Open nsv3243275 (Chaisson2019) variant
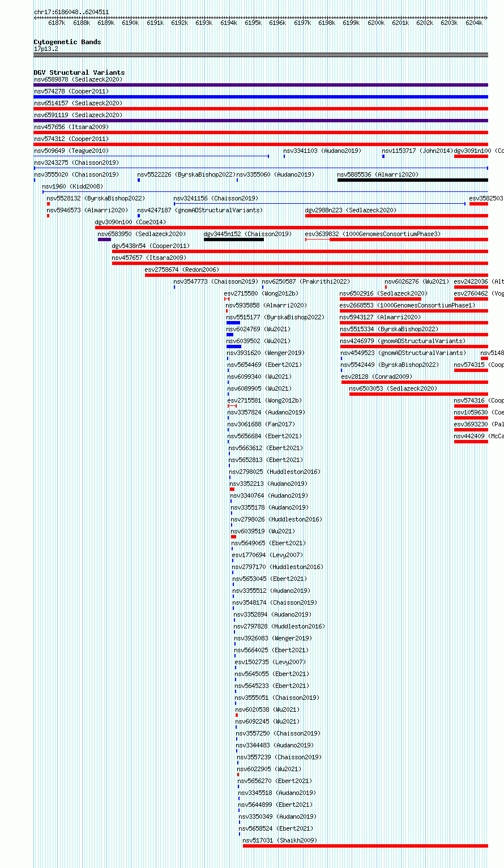 (x=76, y=163)
